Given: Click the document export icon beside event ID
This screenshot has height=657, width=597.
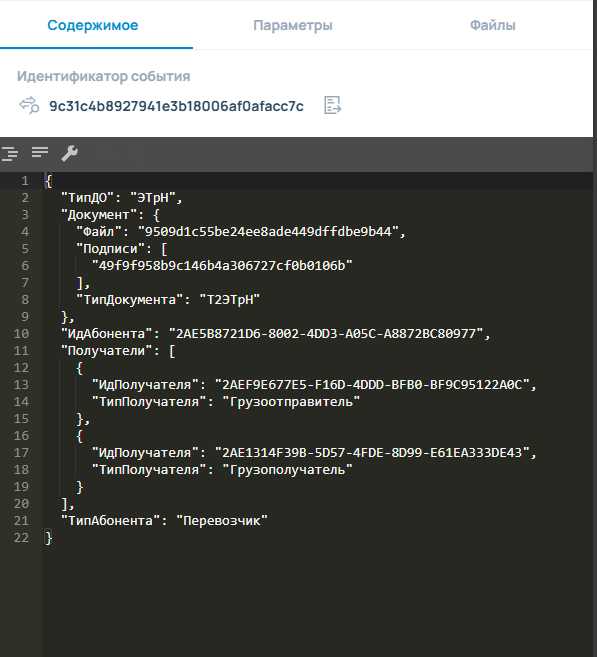Looking at the screenshot, I should [333, 105].
